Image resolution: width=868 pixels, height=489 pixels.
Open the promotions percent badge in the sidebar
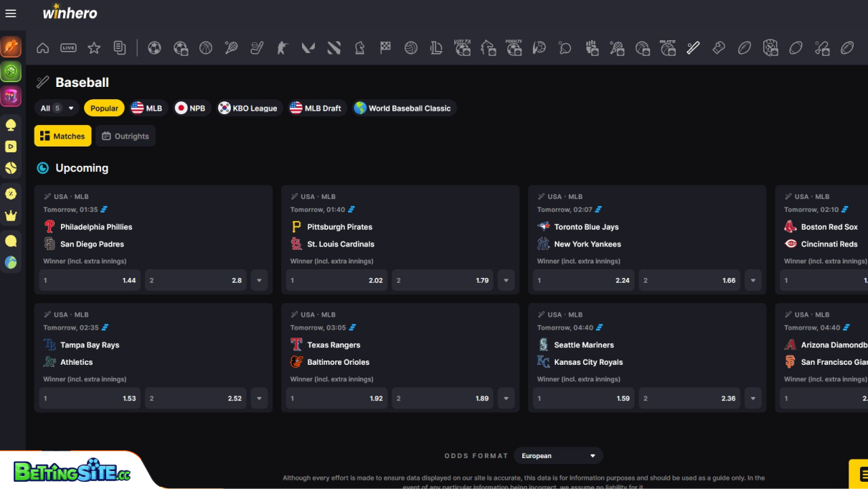11,194
